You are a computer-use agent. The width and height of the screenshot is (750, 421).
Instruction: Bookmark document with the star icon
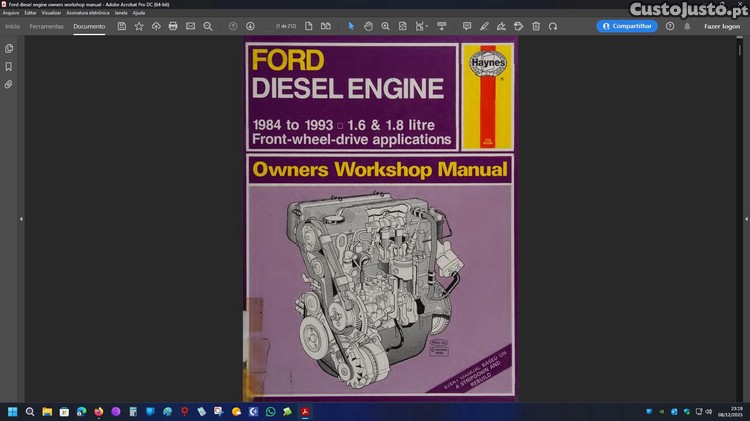click(139, 26)
